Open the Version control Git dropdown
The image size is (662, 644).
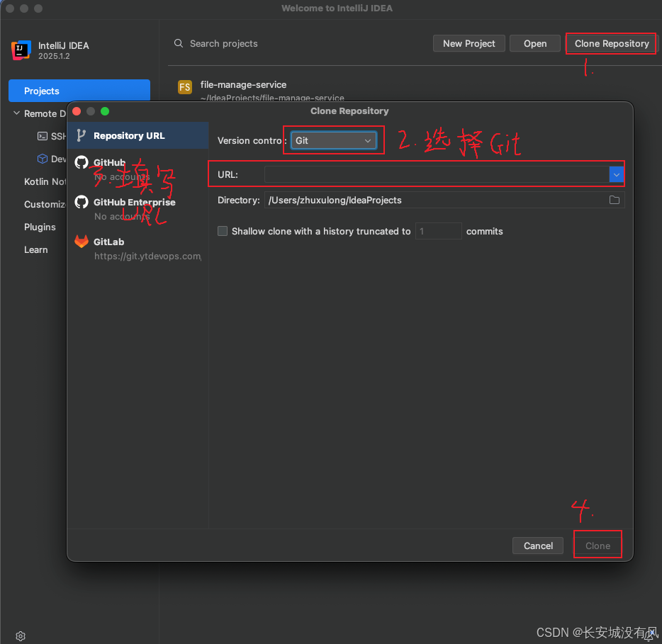coord(333,140)
